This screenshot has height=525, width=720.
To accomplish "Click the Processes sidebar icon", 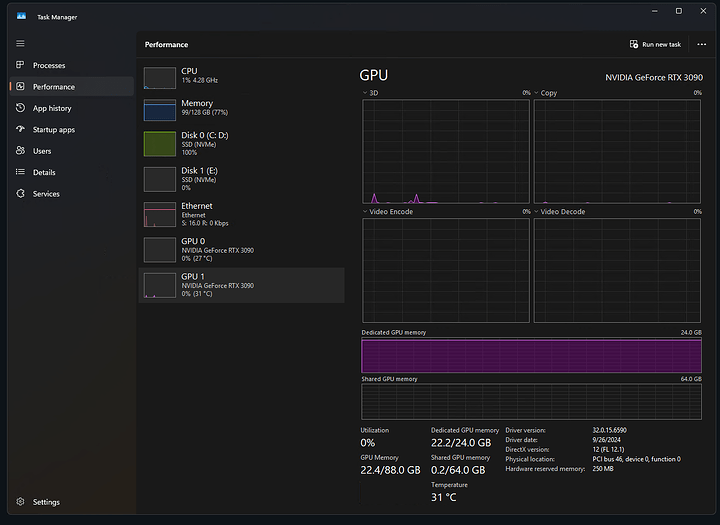I will click(20, 65).
